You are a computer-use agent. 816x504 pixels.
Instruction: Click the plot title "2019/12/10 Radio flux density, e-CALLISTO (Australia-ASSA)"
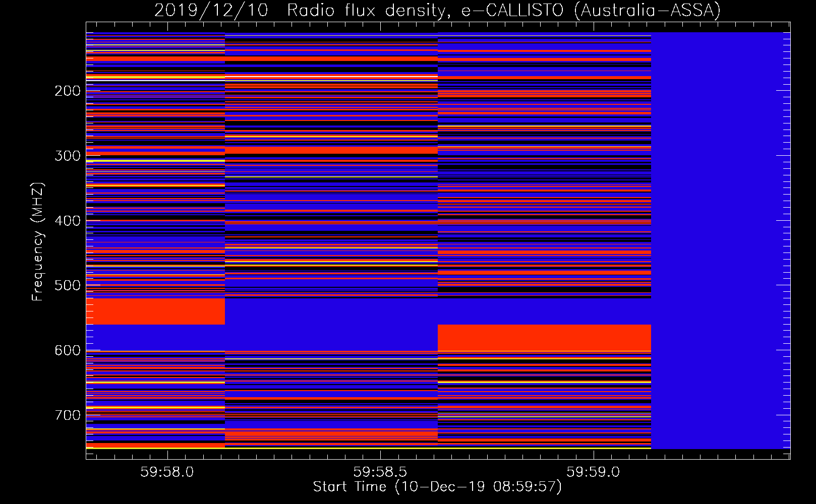[x=437, y=10]
